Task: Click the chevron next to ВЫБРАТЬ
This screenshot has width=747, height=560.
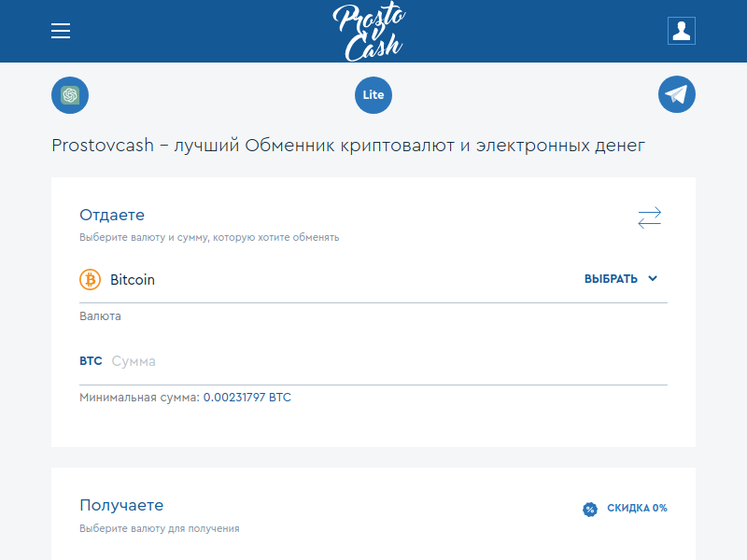Action: [653, 278]
